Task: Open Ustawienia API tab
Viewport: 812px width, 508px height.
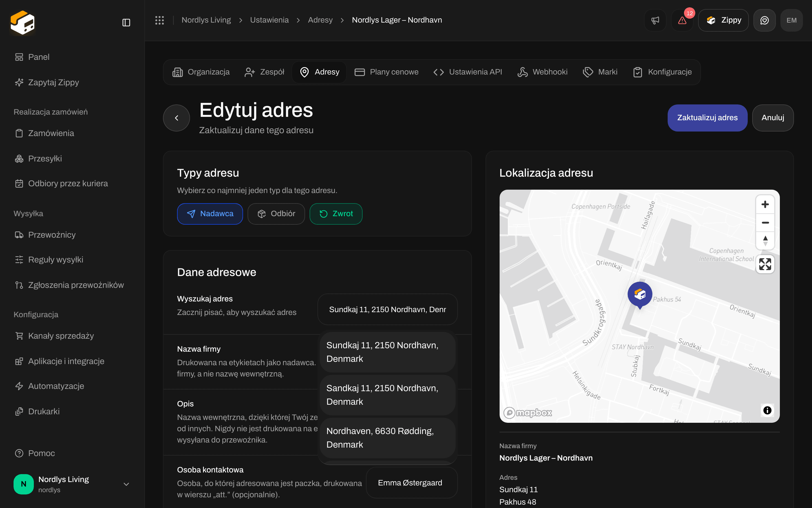Action: [468, 72]
